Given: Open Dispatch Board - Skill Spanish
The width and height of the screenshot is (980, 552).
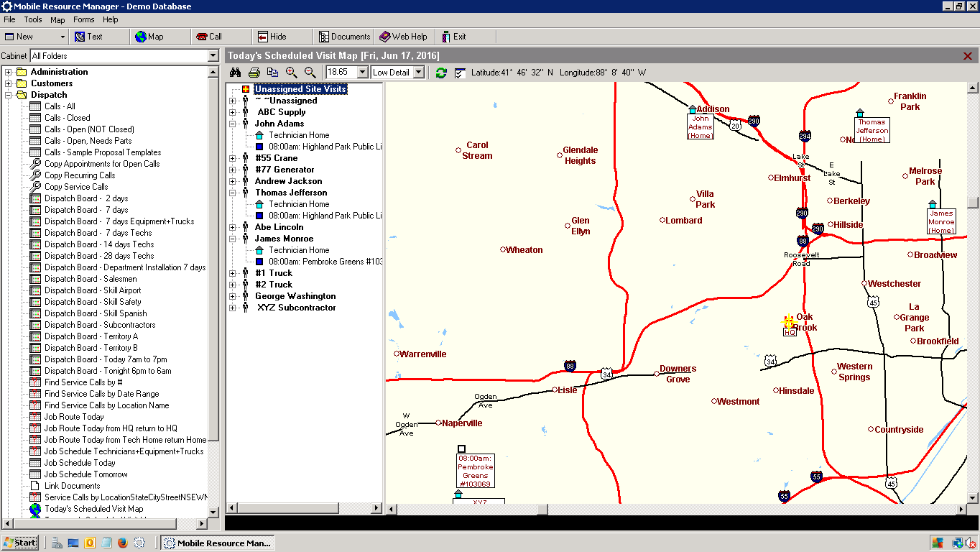Looking at the screenshot, I should (x=96, y=313).
